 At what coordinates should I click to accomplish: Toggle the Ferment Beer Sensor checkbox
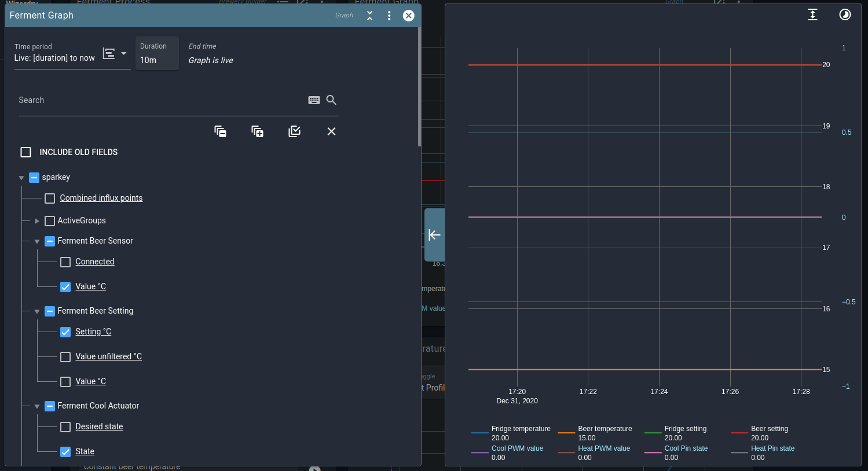click(50, 241)
